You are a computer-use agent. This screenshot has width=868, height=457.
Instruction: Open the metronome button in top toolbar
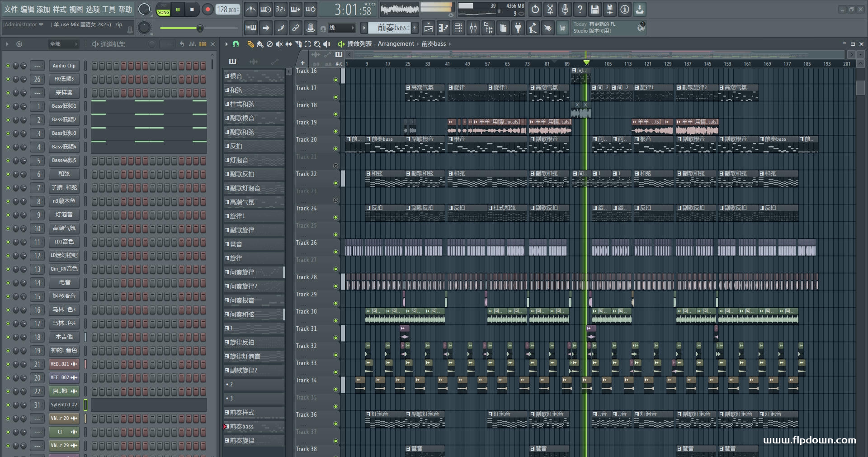(251, 9)
